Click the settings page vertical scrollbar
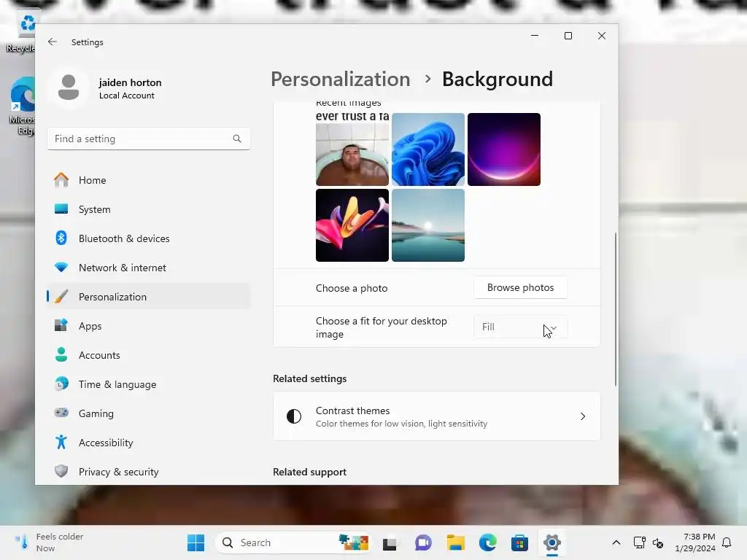Viewport: 747px width, 560px height. pyautogui.click(x=615, y=309)
